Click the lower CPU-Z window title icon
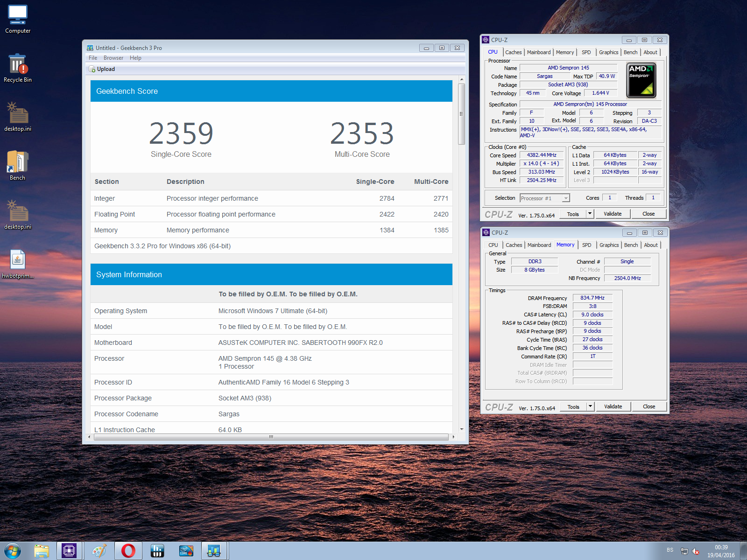 pyautogui.click(x=486, y=232)
